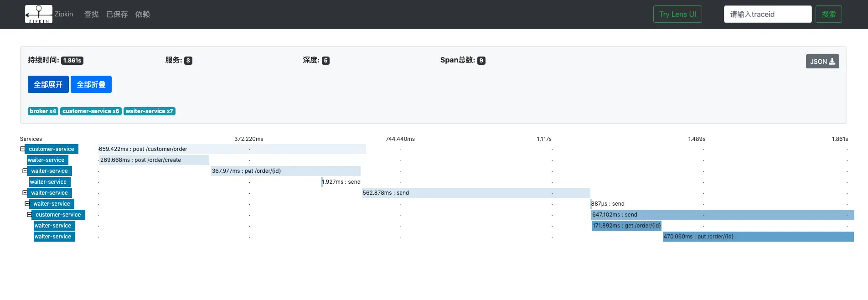Screen dimensions: 868x300
Task: Click the 深度 count badge 5
Action: coord(325,61)
